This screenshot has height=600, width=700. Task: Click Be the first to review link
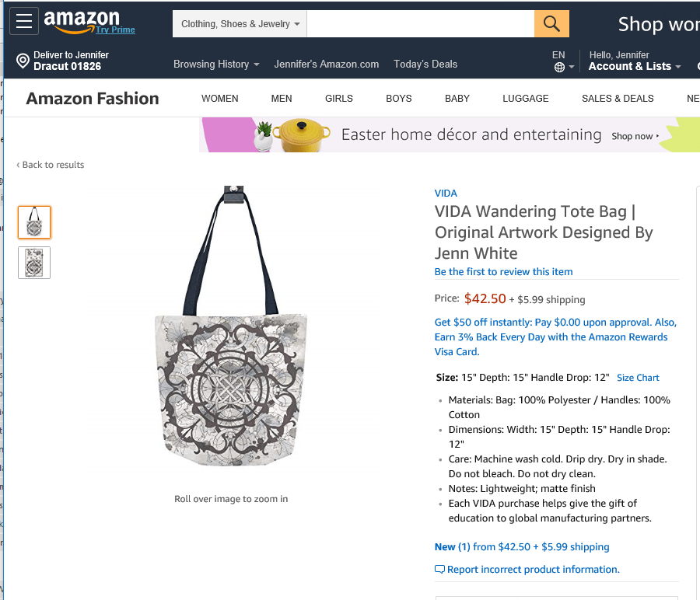point(503,272)
